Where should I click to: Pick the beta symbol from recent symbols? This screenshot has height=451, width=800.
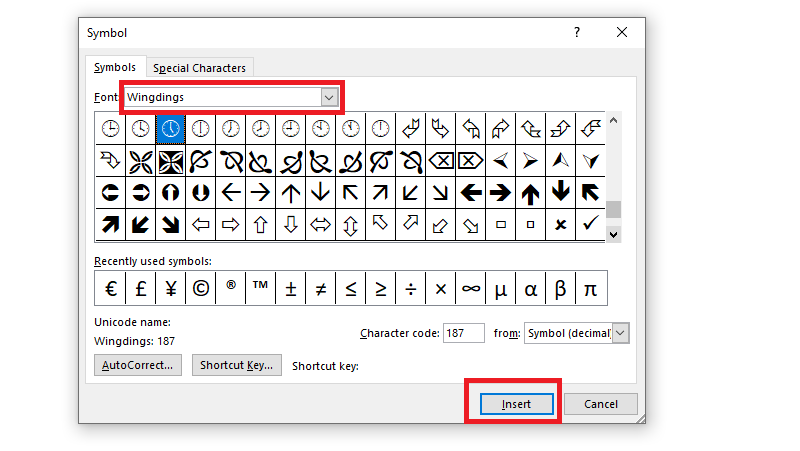point(560,289)
